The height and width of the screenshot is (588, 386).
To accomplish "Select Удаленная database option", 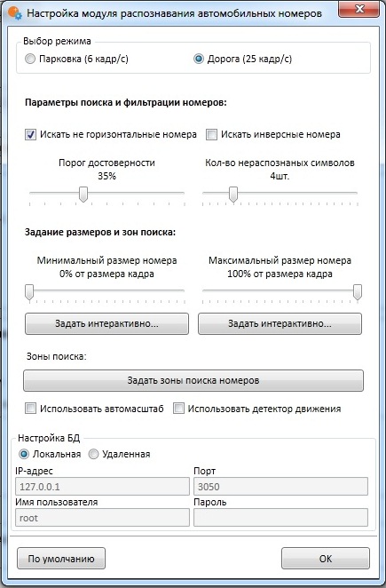I will (x=93, y=454).
